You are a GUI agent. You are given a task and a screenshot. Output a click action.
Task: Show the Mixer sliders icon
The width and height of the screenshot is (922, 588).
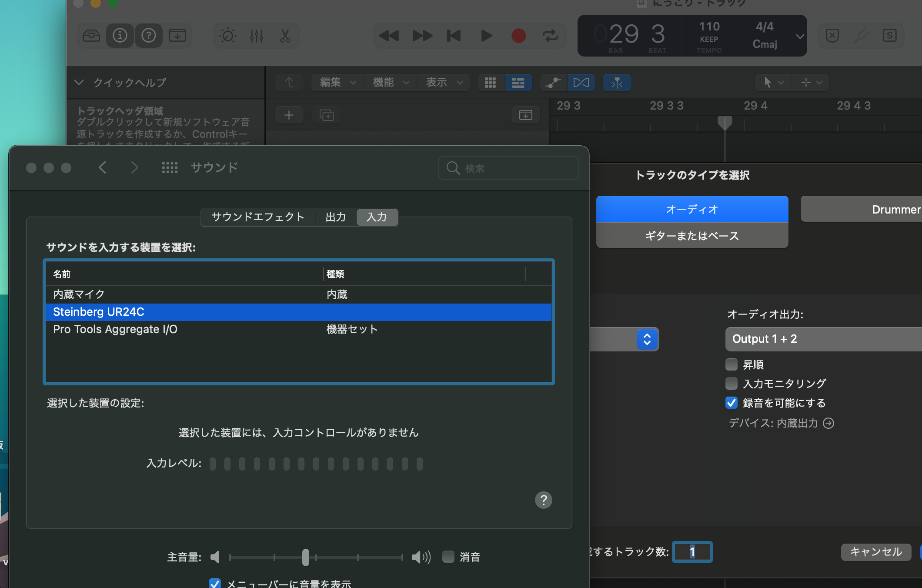(257, 35)
